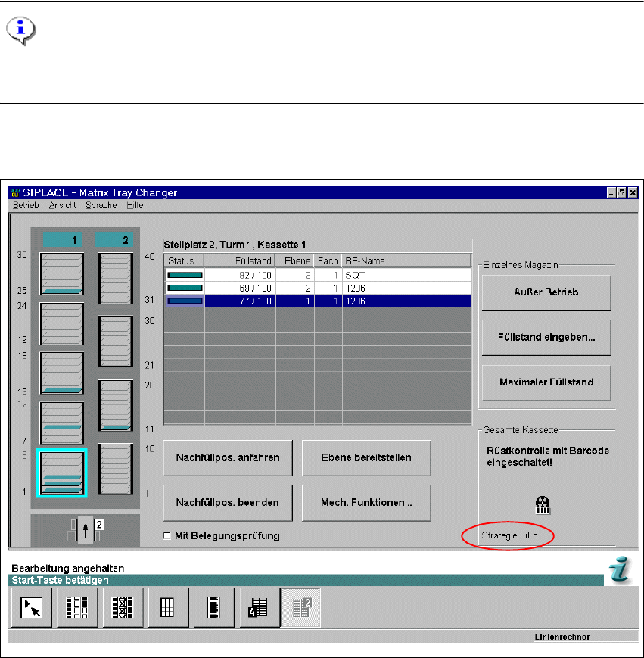Click the 'SQT' component name cell
The height and width of the screenshot is (658, 644).
(x=407, y=276)
